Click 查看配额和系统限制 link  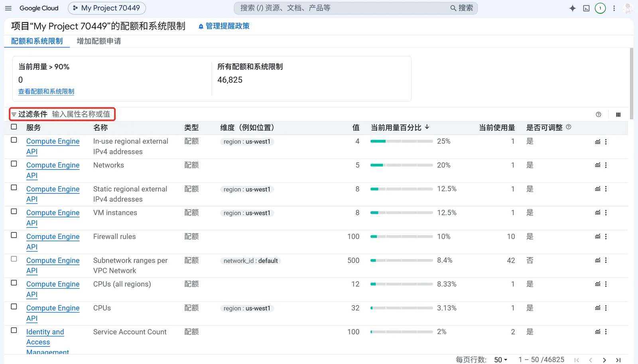(x=46, y=92)
